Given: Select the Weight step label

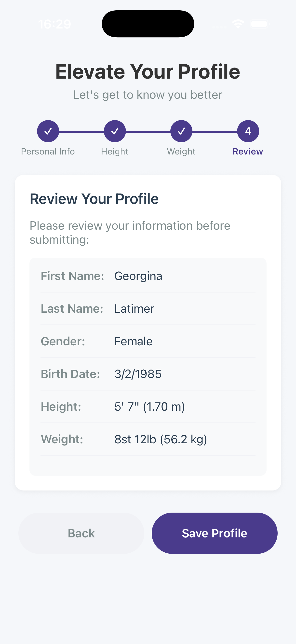Looking at the screenshot, I should [181, 151].
